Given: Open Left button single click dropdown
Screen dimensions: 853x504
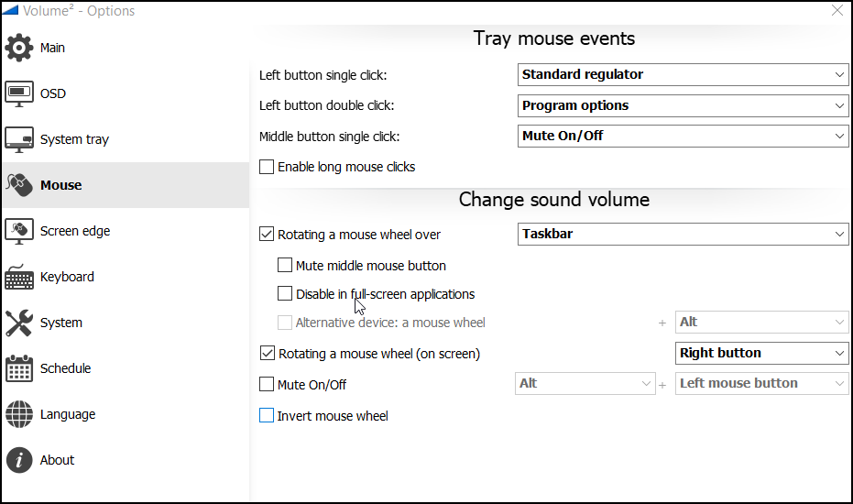Looking at the screenshot, I should click(683, 74).
